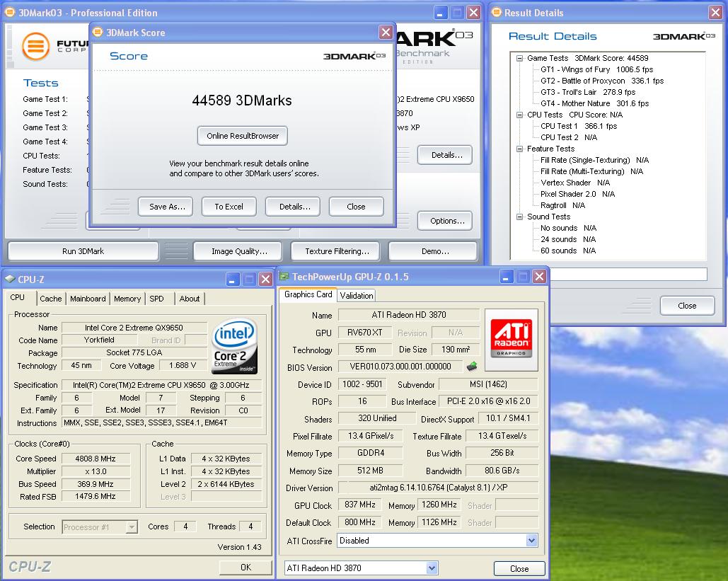The image size is (728, 581).
Task: Click the ATI Radeon logo in GPU-Z
Action: (x=512, y=340)
